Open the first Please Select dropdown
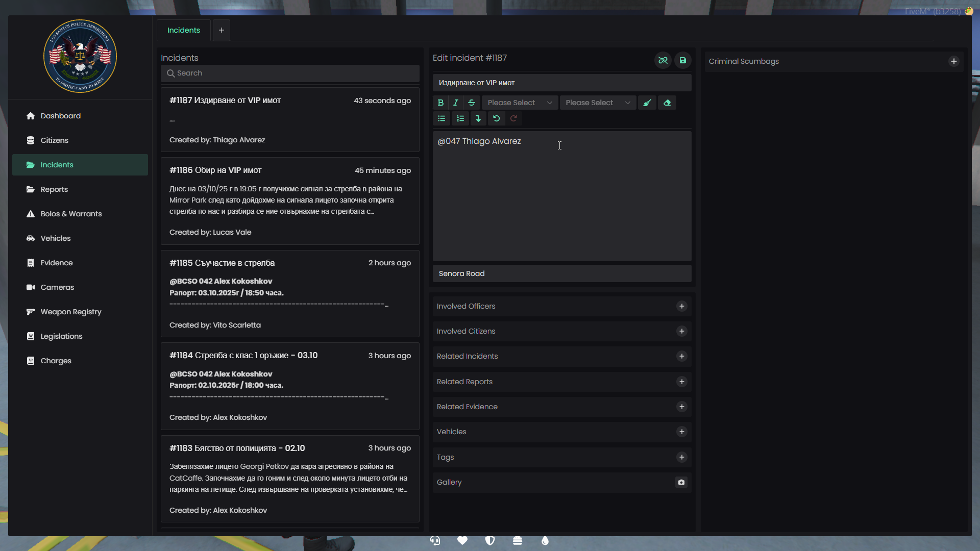The height and width of the screenshot is (551, 980). (520, 103)
